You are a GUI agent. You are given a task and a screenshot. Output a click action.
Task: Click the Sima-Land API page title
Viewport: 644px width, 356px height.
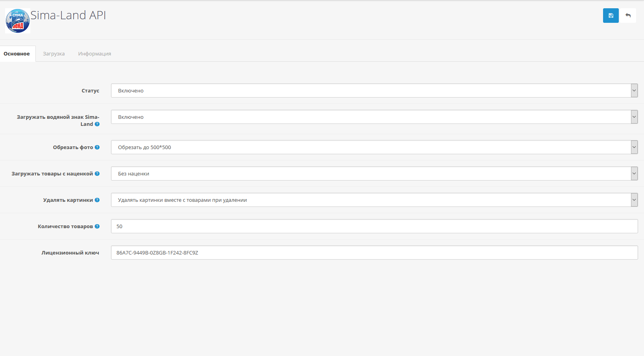[x=68, y=15]
